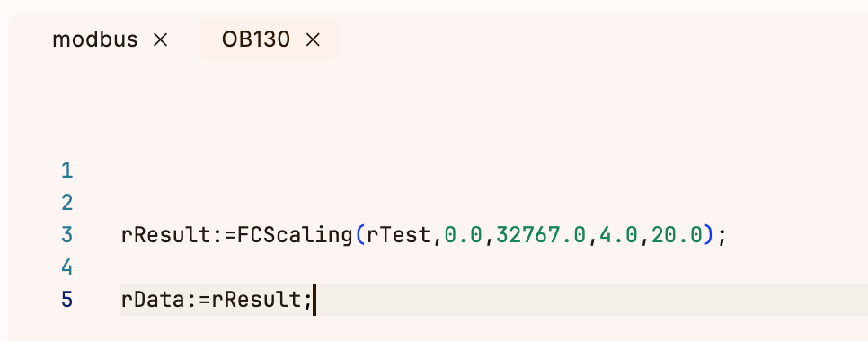Viewport: 868px width, 341px height.
Task: Click line number 1 in gutter
Action: (67, 170)
